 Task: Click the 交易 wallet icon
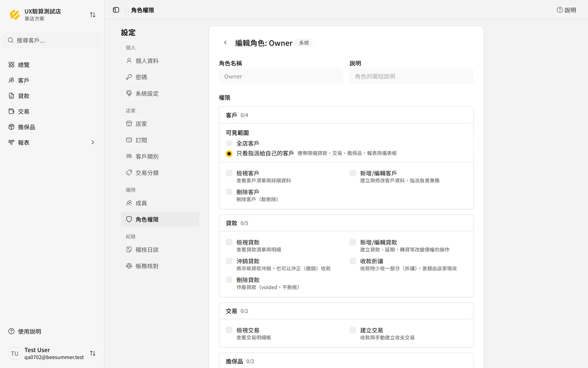pyautogui.click(x=11, y=111)
